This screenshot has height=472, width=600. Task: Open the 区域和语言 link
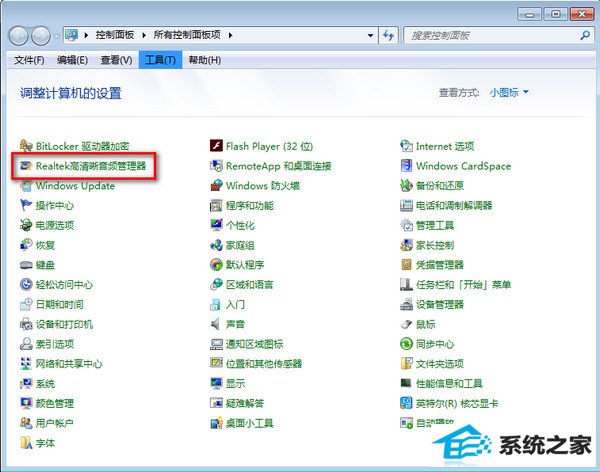tap(249, 284)
